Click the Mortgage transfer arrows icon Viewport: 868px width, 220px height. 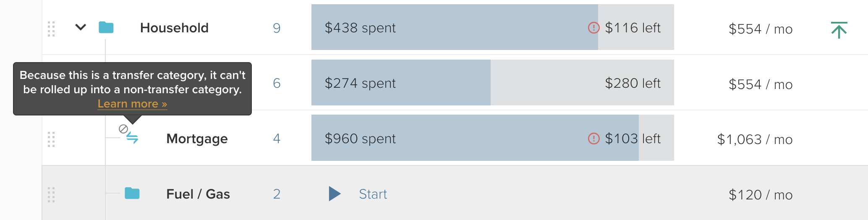pyautogui.click(x=132, y=138)
